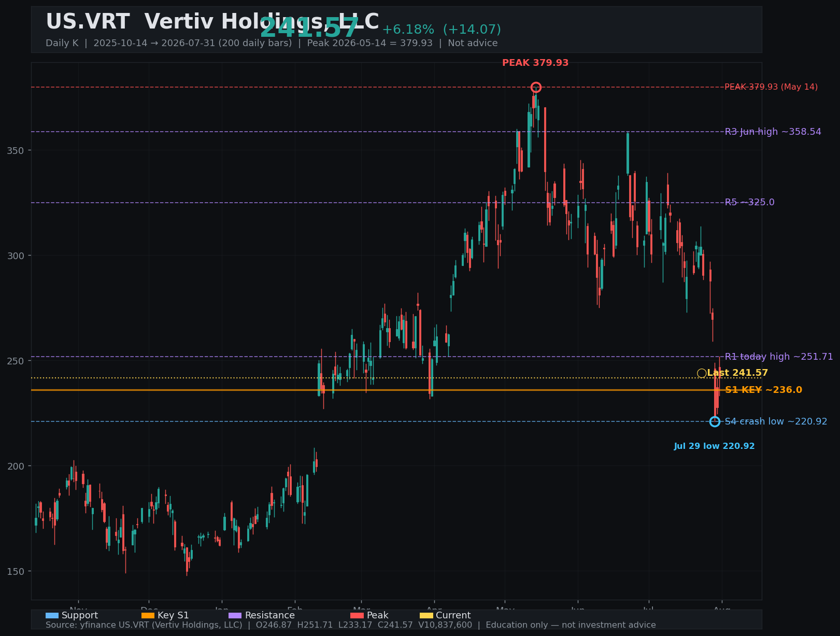Select the blue Support legend swatch
Image resolution: width=840 pixels, height=636 pixels.
point(52,615)
